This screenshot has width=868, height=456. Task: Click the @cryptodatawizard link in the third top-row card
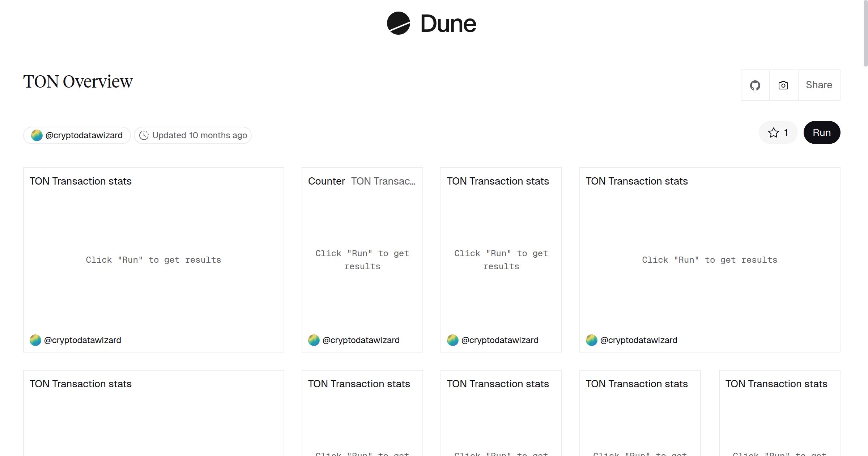tap(499, 340)
